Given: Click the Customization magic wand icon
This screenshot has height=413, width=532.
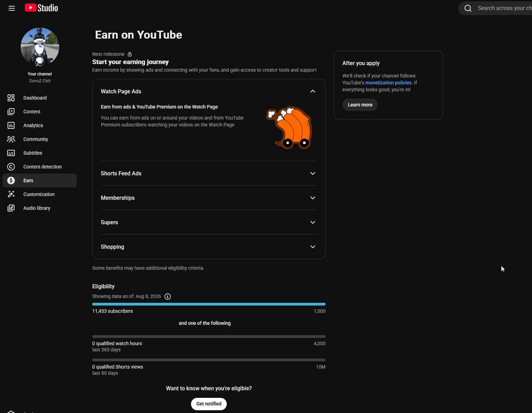Looking at the screenshot, I should [x=11, y=194].
